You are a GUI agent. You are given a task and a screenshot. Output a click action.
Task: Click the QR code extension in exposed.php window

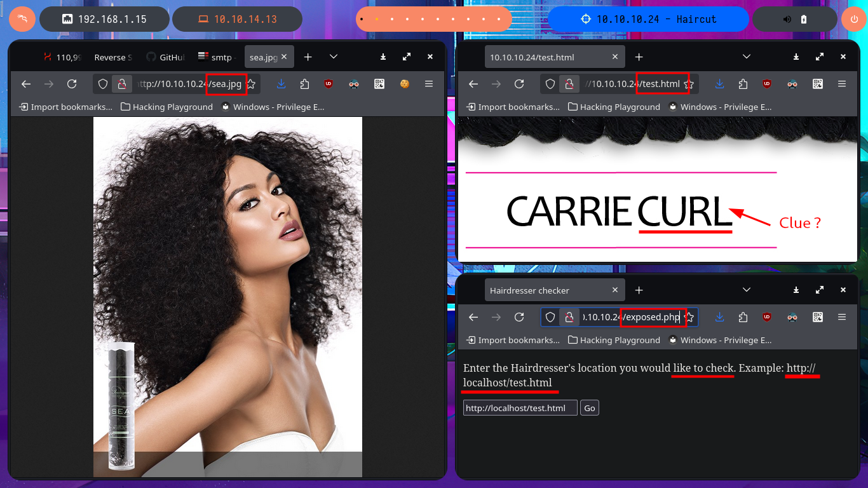[817, 317]
